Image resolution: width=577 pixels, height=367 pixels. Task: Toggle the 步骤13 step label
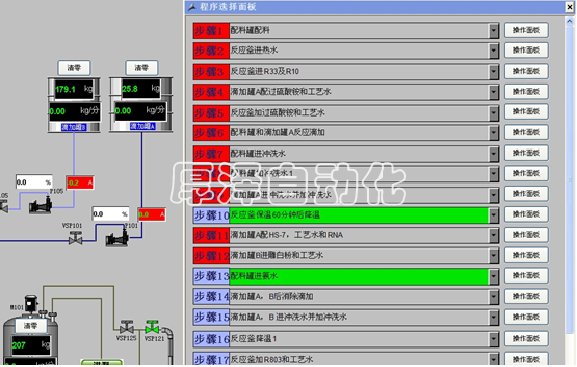pyautogui.click(x=211, y=276)
